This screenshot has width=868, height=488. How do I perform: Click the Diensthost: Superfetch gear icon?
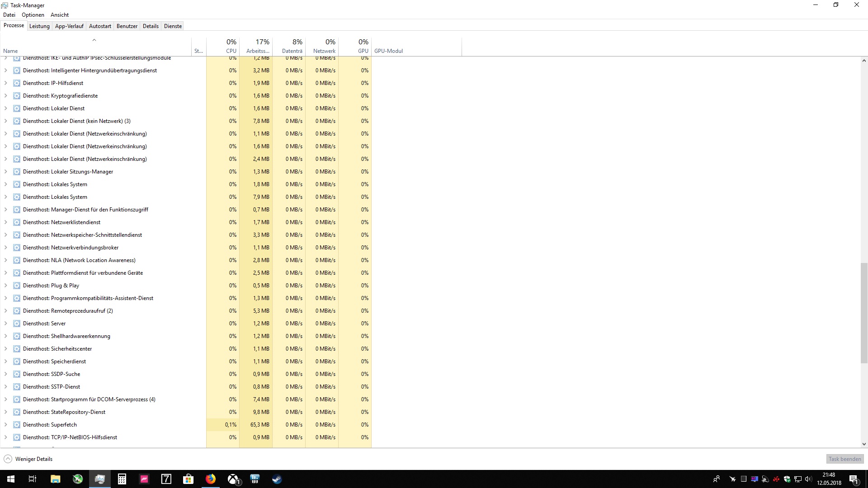(17, 425)
